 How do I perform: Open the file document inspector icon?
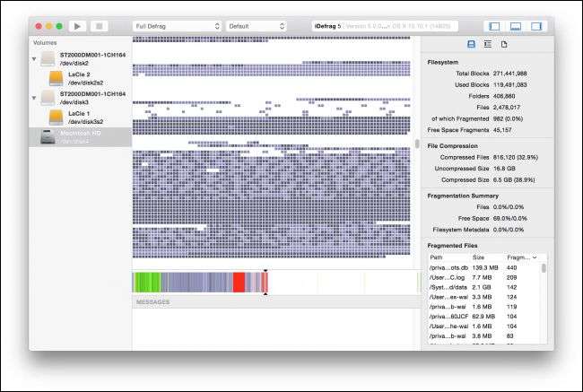pyautogui.click(x=503, y=44)
